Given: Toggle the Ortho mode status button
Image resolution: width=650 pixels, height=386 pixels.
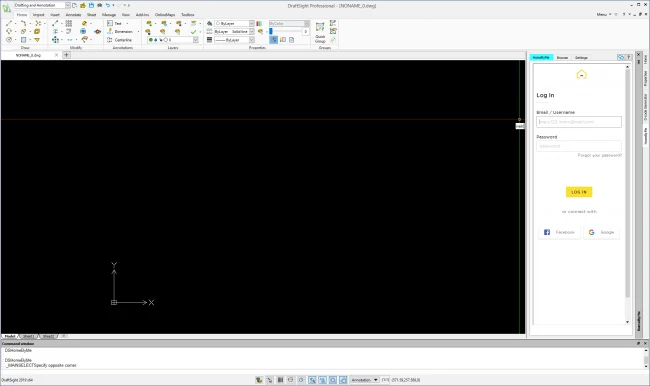Looking at the screenshot, I should [x=291, y=380].
